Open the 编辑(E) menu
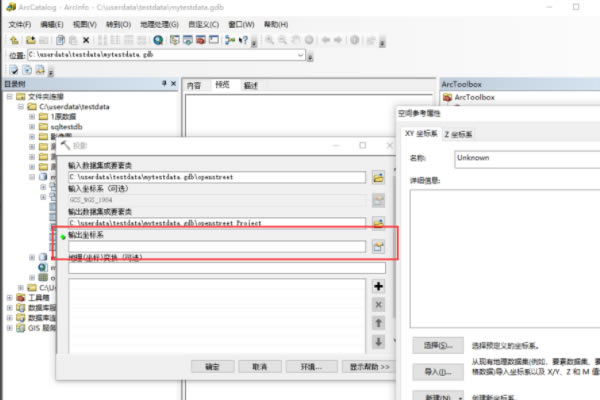 [x=52, y=24]
